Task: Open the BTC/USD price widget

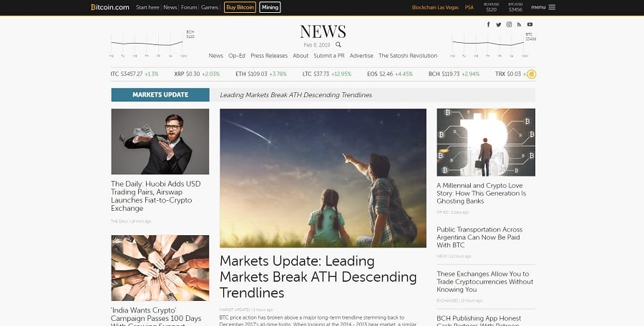Action: click(515, 7)
